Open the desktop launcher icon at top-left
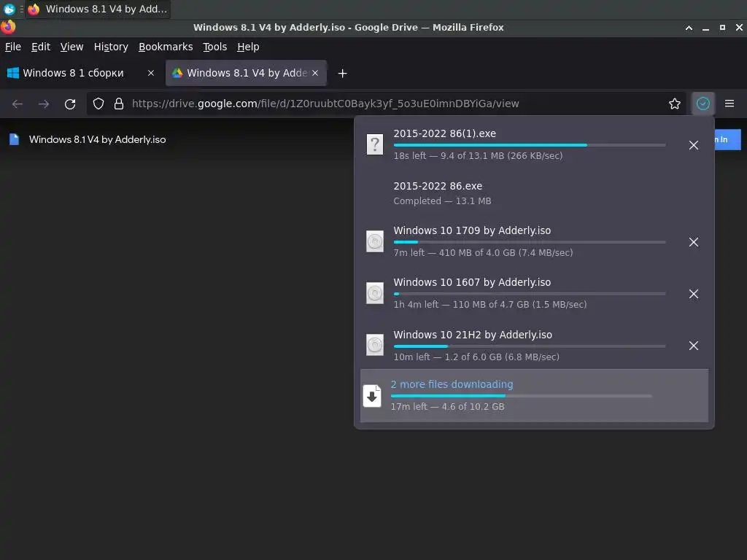 coord(9,9)
